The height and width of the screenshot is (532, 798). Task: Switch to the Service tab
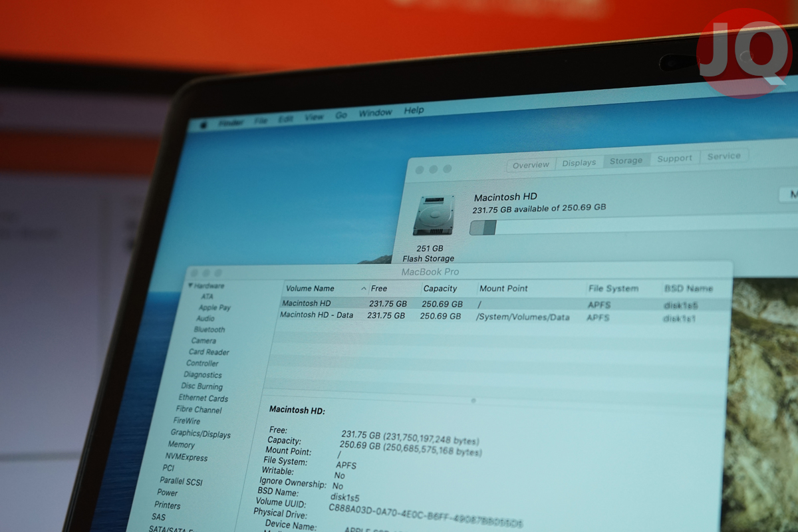click(724, 156)
